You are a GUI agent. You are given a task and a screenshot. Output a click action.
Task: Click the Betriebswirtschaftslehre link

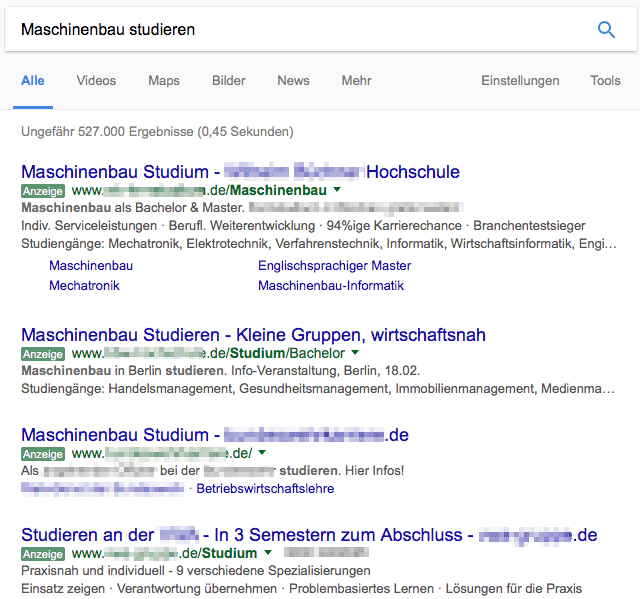pos(265,489)
